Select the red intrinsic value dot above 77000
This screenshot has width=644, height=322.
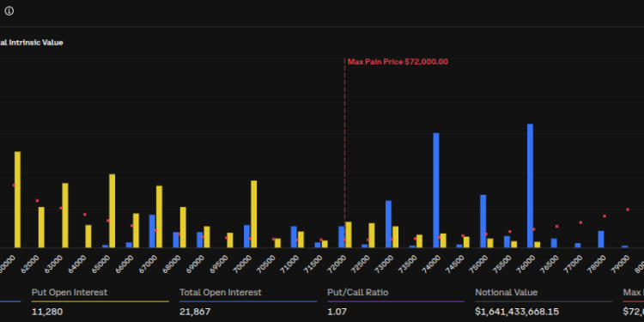[x=580, y=222]
